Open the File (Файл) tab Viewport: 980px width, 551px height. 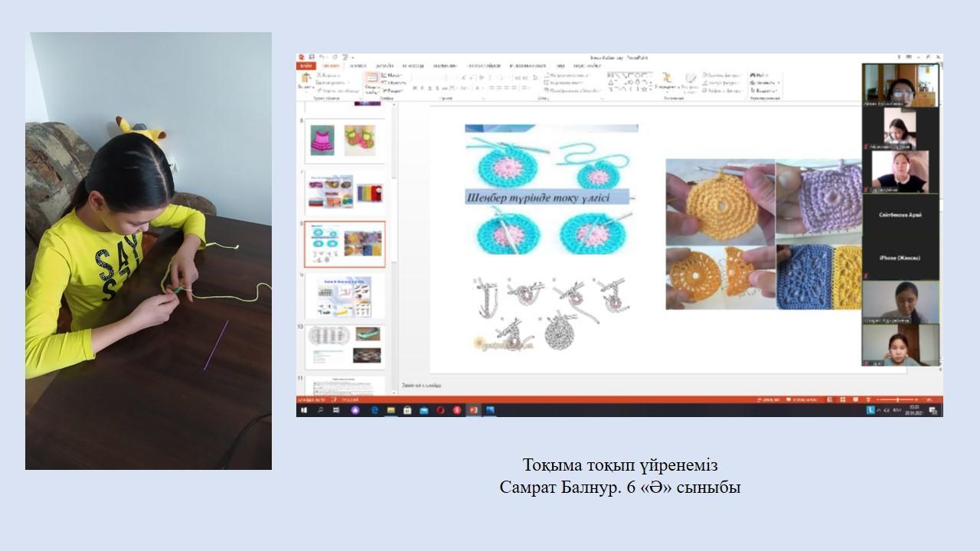[x=305, y=67]
